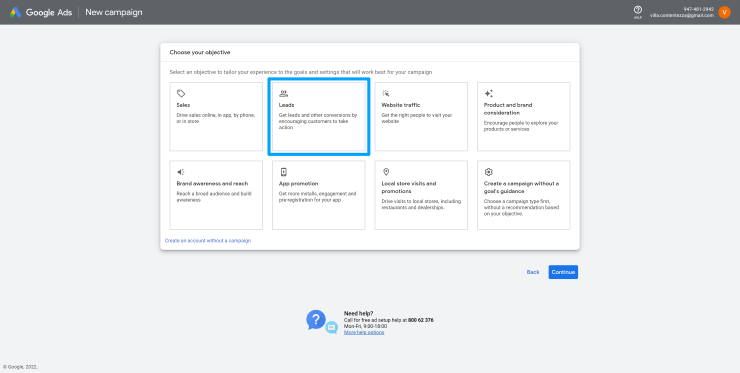Select the App promotion card
This screenshot has height=373, width=740.
[x=319, y=195]
